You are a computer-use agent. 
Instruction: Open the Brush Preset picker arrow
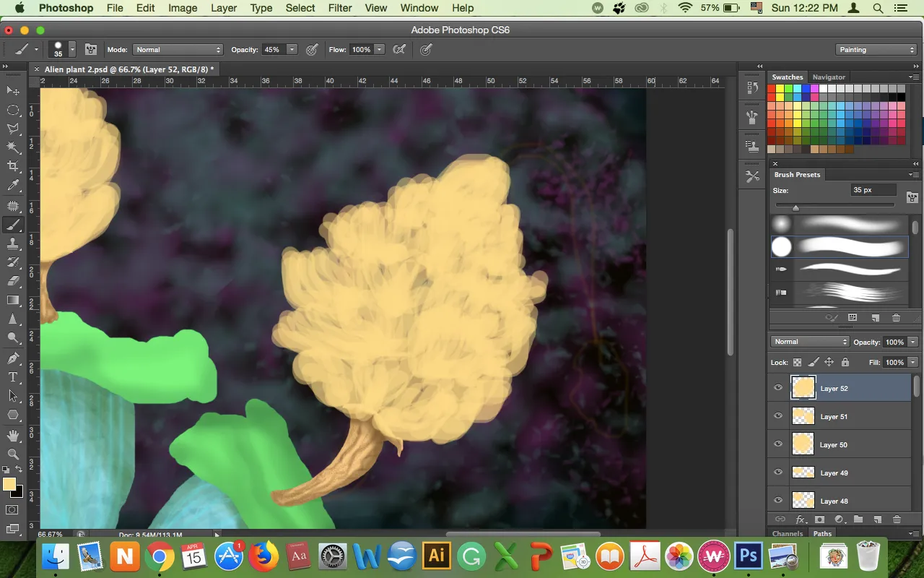click(x=72, y=50)
